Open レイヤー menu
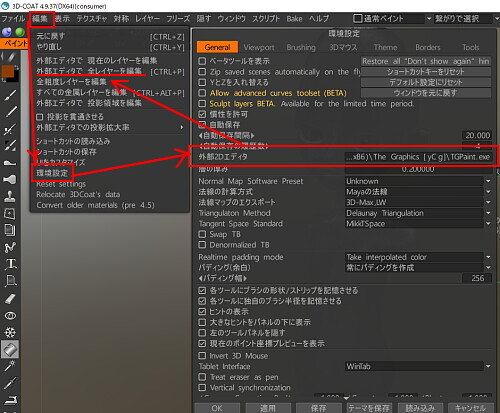The image size is (500, 413). pos(147,19)
